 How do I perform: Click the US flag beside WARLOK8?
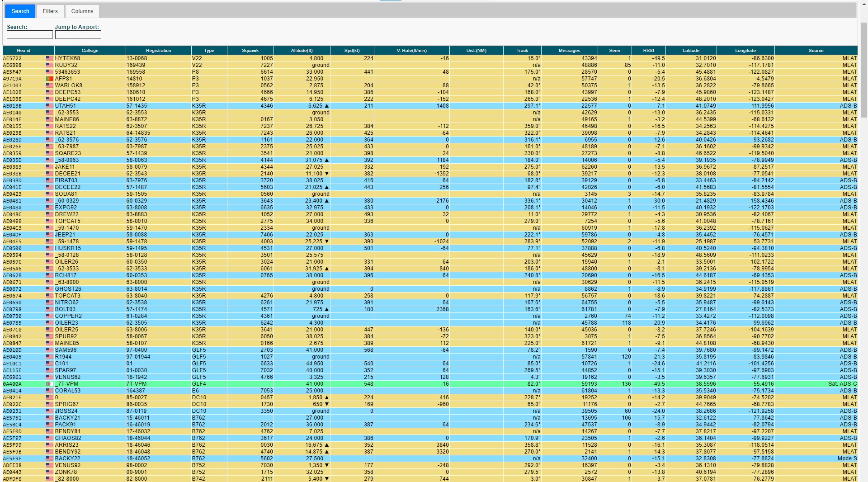[x=50, y=85]
